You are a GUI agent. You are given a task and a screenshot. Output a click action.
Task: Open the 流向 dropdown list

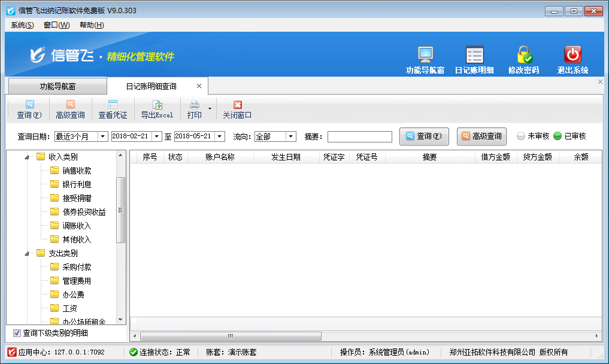pos(291,136)
